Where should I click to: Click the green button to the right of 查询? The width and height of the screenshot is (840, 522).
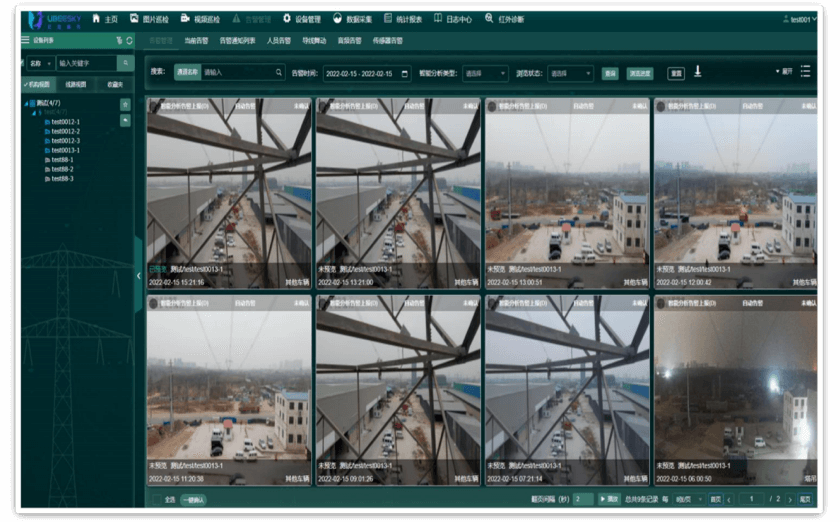click(x=640, y=73)
